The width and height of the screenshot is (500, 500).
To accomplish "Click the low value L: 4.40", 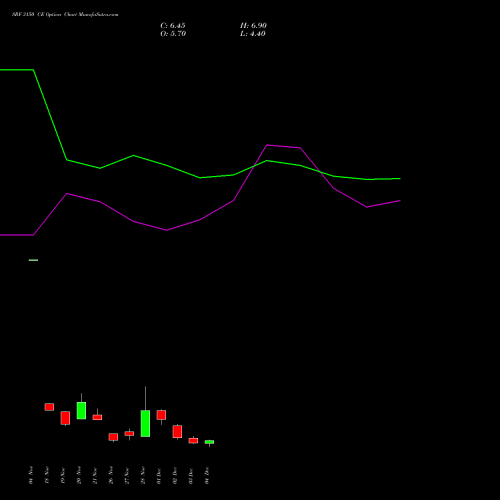I will click(253, 34).
